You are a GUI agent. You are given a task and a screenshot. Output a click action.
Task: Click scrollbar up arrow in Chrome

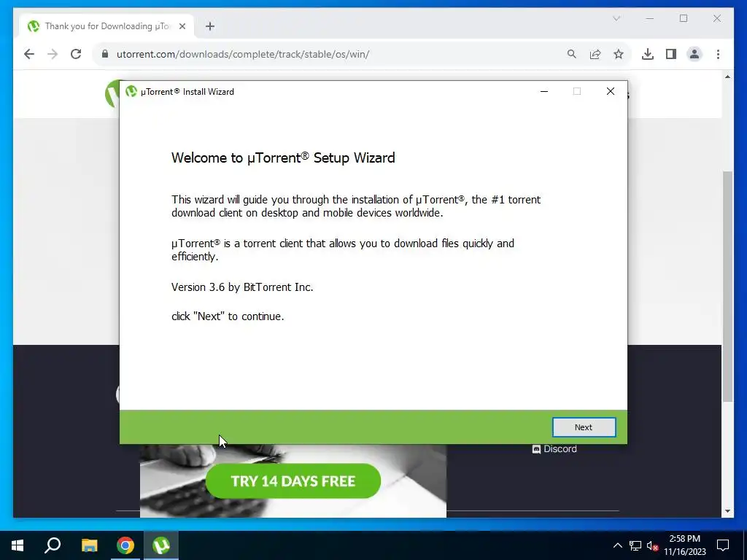point(727,76)
